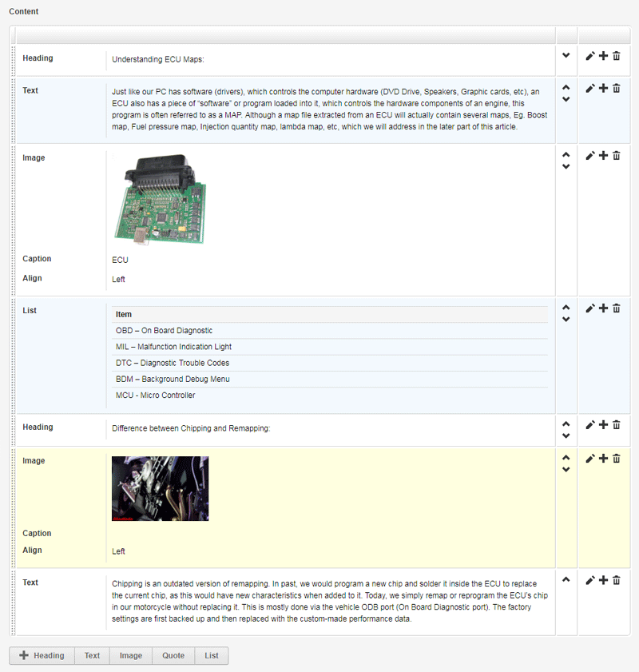Edit 'Difference between Chipping and Remapping' heading
Viewport: 639px width, 672px height.
click(x=590, y=425)
